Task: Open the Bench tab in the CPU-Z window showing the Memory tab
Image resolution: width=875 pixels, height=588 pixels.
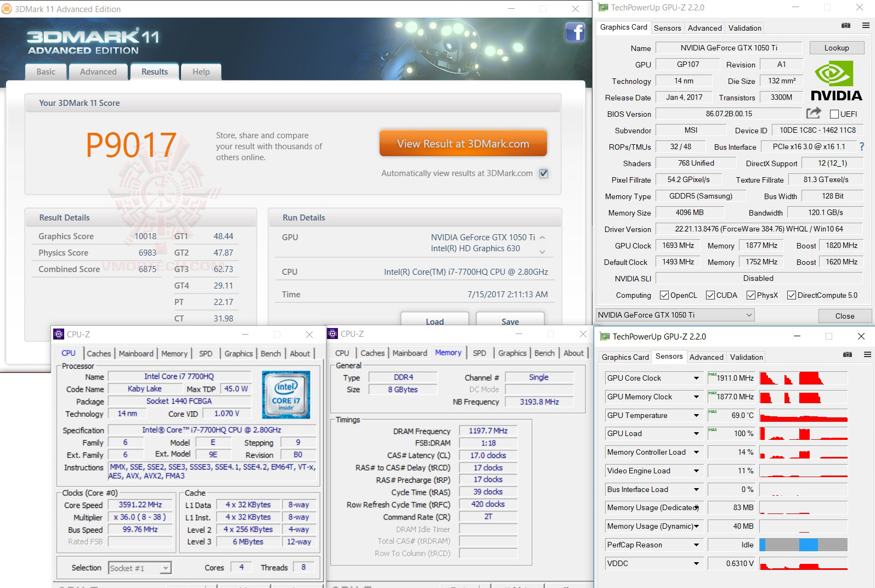Action: (x=544, y=353)
